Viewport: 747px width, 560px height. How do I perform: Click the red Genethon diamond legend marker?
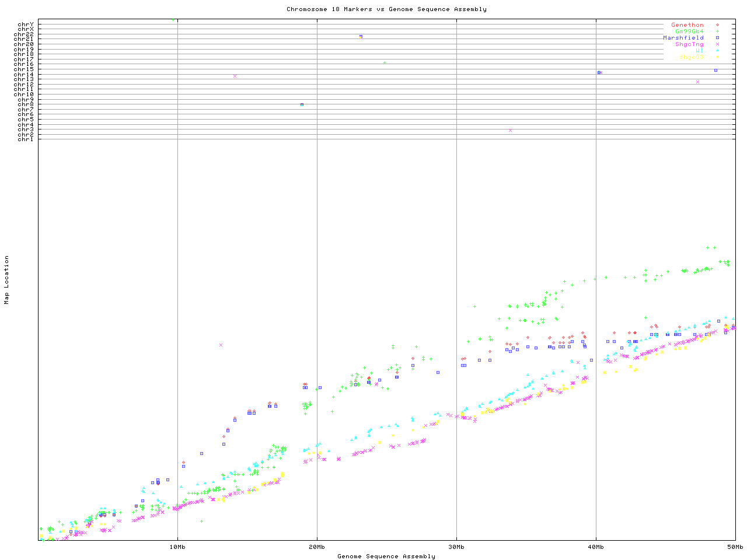[717, 25]
